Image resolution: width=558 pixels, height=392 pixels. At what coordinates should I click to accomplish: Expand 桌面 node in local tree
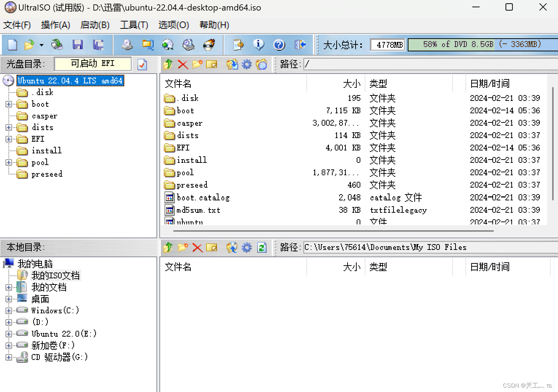click(9, 299)
